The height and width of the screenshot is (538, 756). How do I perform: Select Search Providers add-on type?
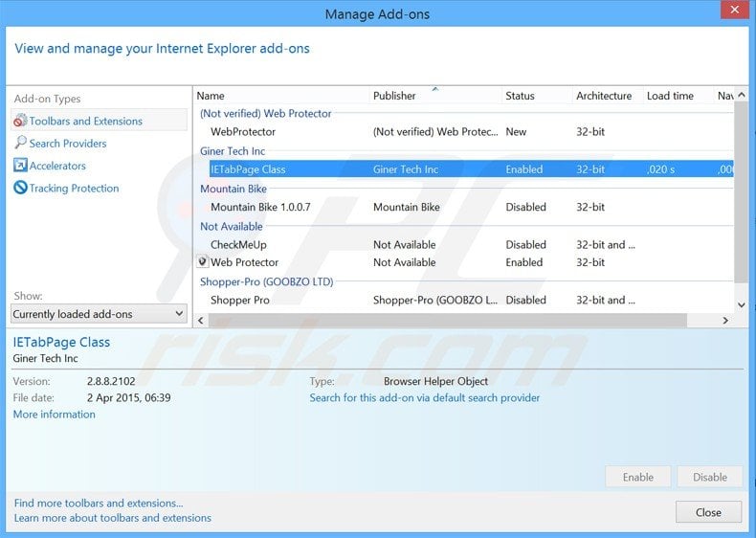68,144
